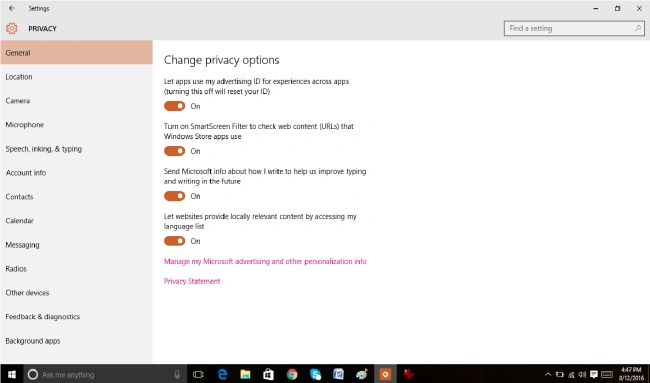Open the Calendar privacy page

pos(76,221)
